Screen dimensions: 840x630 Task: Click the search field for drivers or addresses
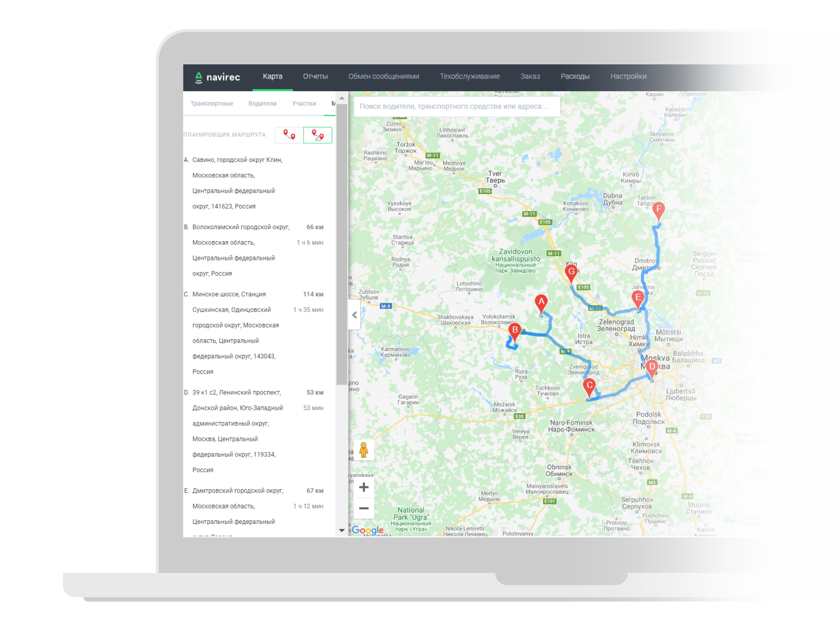tap(457, 106)
